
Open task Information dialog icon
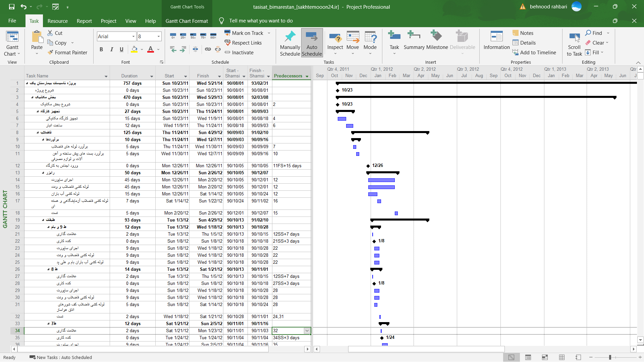pyautogui.click(x=496, y=37)
